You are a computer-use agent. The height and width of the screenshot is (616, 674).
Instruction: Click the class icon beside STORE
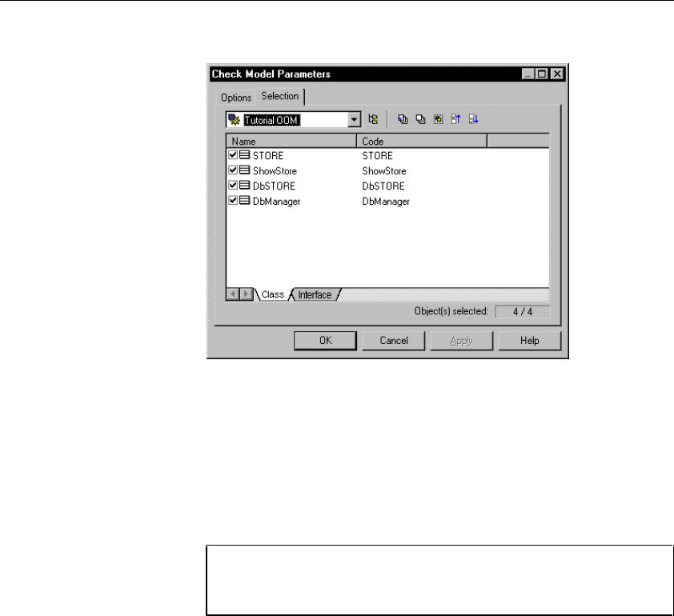245,154
